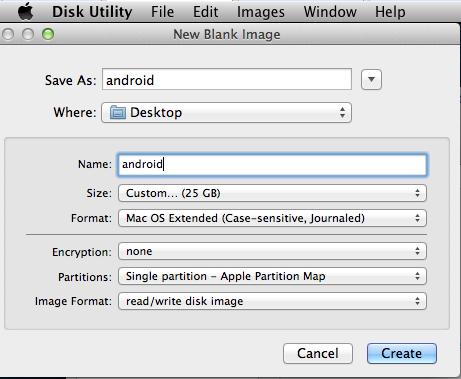Open the Disk Utility menu
Screen dimensions: 461x379
92,12
